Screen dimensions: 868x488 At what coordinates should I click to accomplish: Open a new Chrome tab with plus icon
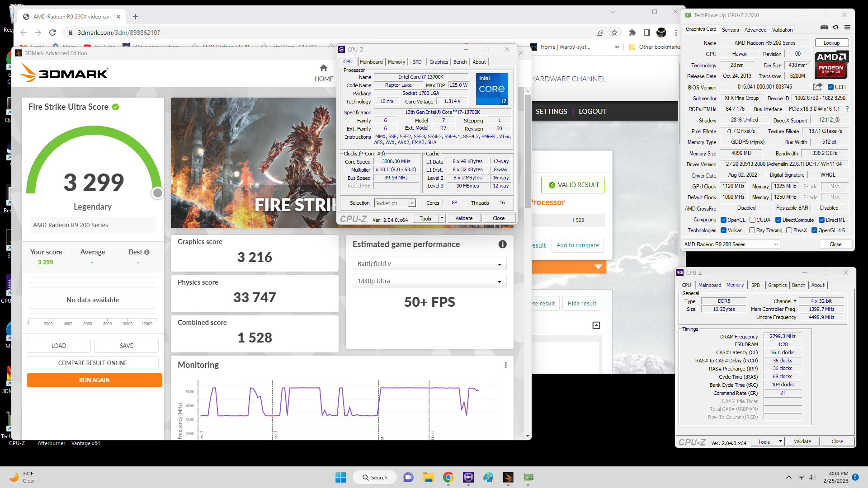136,17
